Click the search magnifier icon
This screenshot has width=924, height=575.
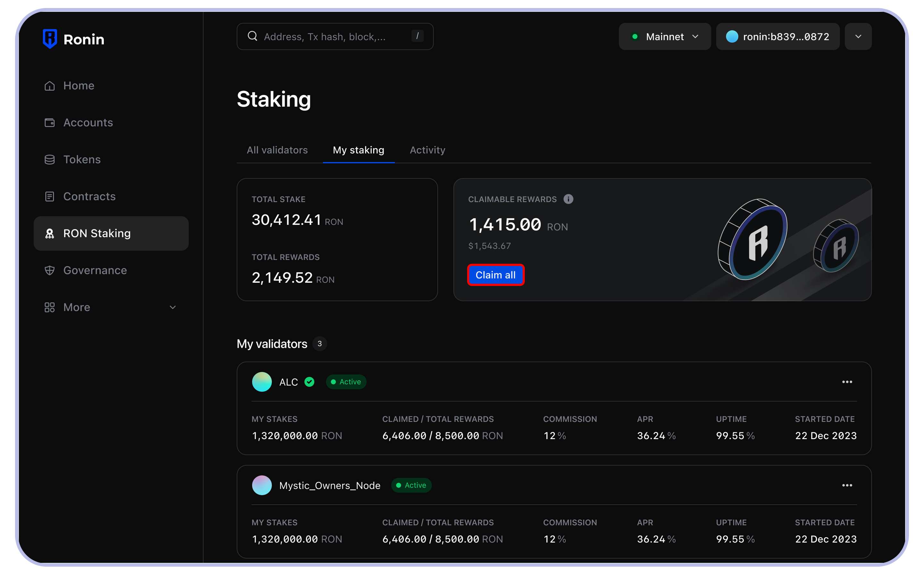[x=252, y=36]
